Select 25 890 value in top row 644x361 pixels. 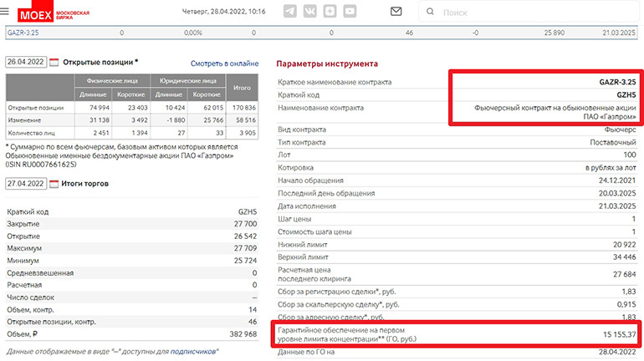(x=554, y=33)
